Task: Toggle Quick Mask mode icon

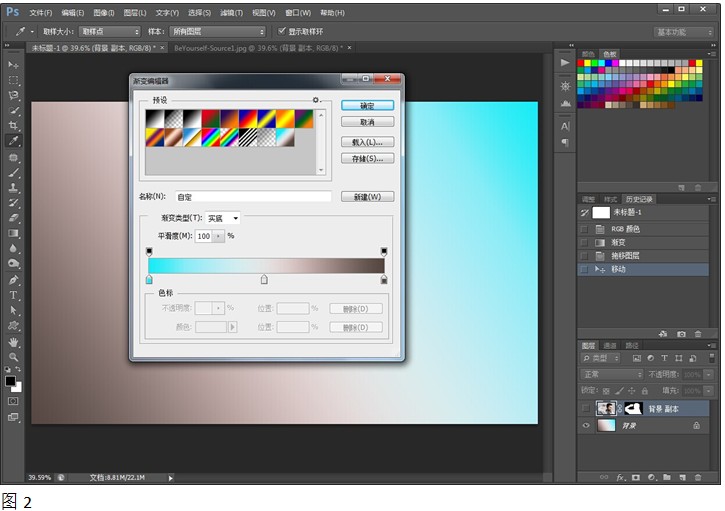Action: pos(13,401)
